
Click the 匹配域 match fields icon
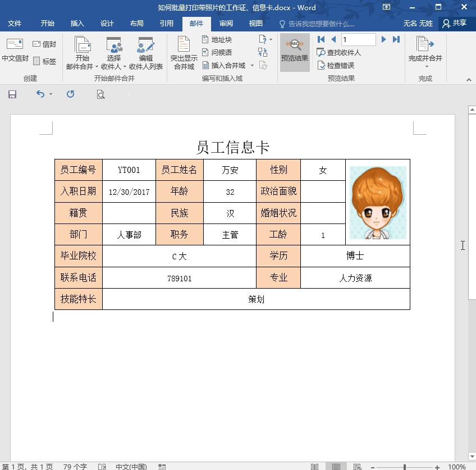pos(262,52)
